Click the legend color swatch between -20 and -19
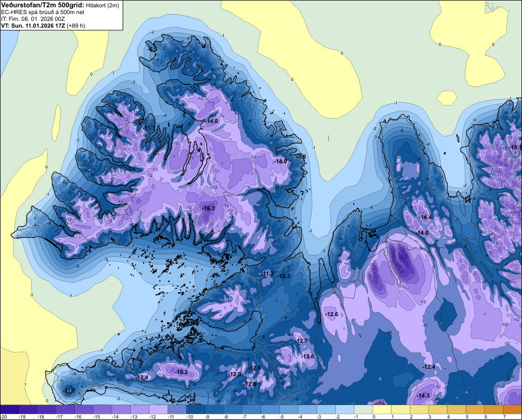 (x=9, y=410)
